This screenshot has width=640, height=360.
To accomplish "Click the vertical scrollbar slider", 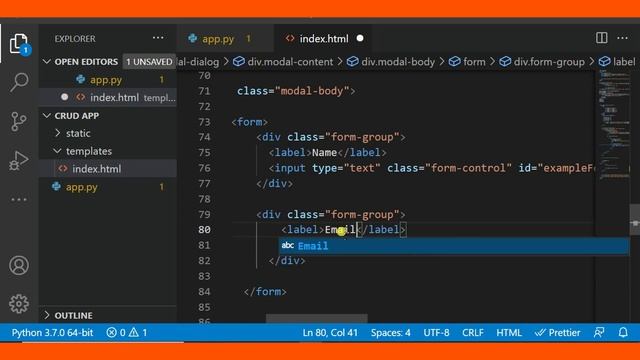I will pos(635,220).
